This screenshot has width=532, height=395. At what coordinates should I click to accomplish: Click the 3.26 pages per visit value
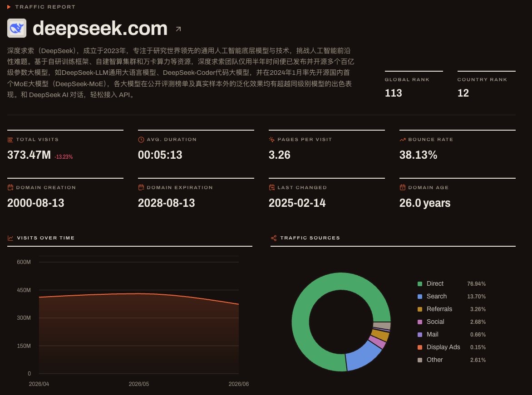[x=280, y=155]
